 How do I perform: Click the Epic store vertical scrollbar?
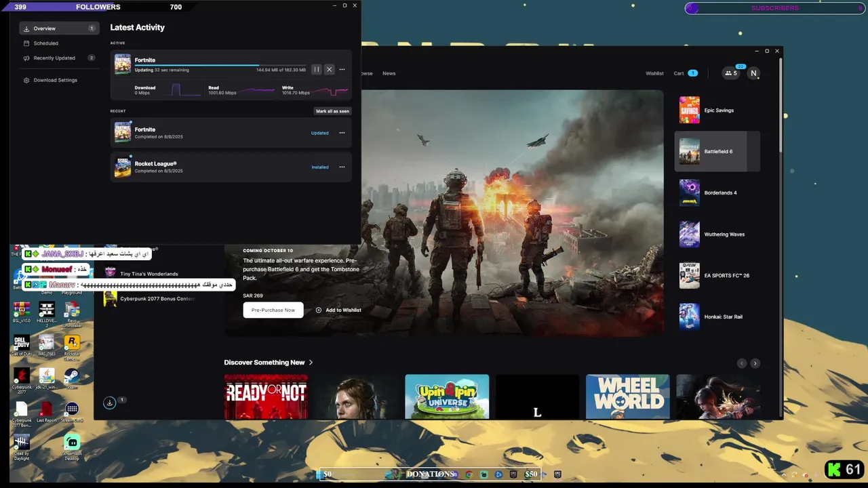point(781,105)
